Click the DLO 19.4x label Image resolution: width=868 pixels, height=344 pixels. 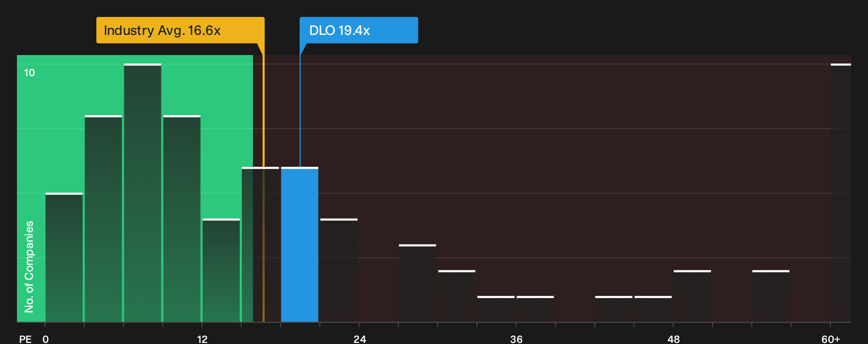pyautogui.click(x=358, y=30)
